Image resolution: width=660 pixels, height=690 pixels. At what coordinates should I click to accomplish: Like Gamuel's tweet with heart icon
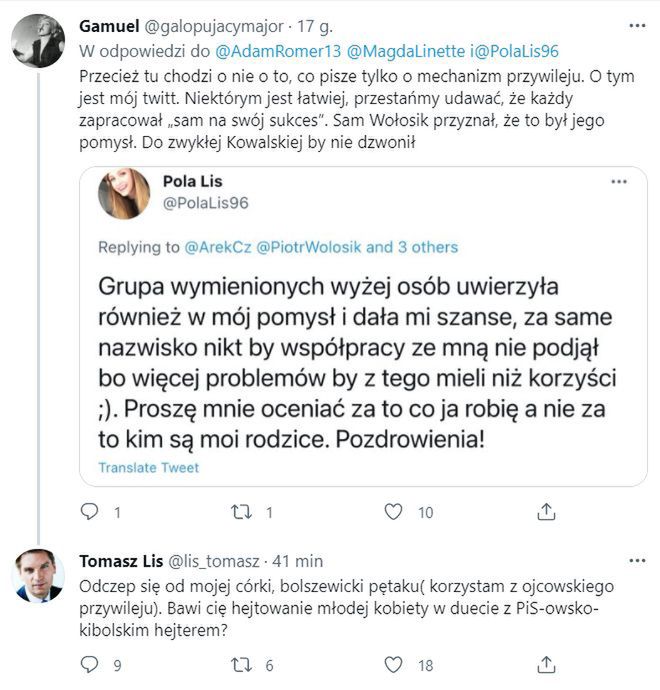click(x=392, y=513)
